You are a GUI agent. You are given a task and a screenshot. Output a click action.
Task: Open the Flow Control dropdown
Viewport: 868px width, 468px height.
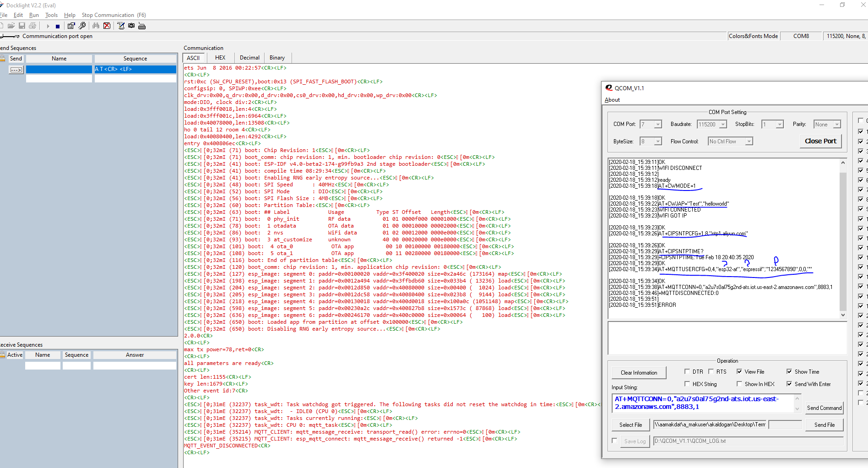[748, 141]
